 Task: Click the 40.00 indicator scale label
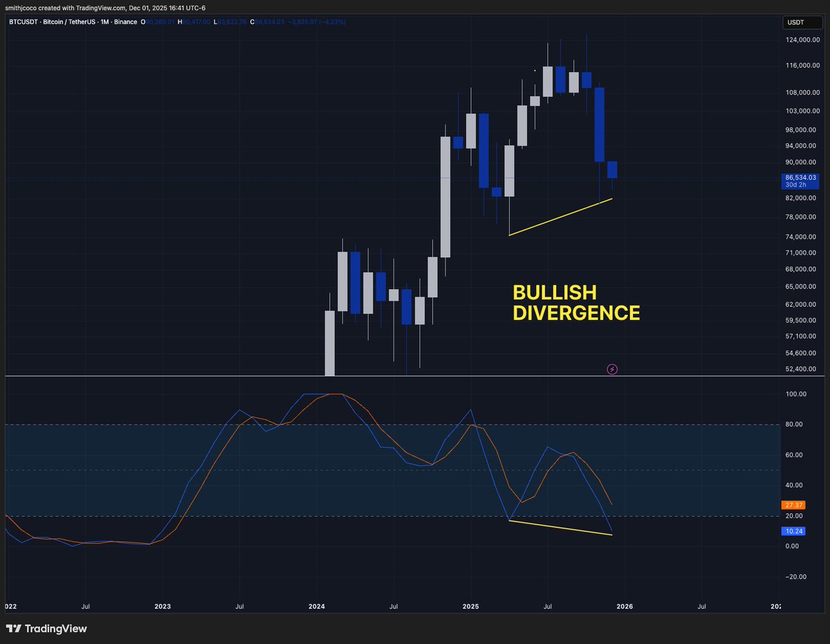[795, 486]
